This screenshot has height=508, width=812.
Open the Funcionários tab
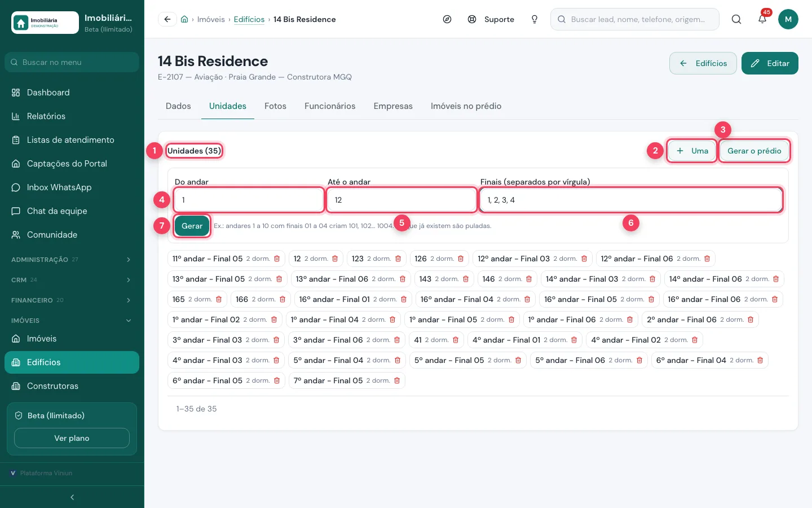pyautogui.click(x=330, y=106)
